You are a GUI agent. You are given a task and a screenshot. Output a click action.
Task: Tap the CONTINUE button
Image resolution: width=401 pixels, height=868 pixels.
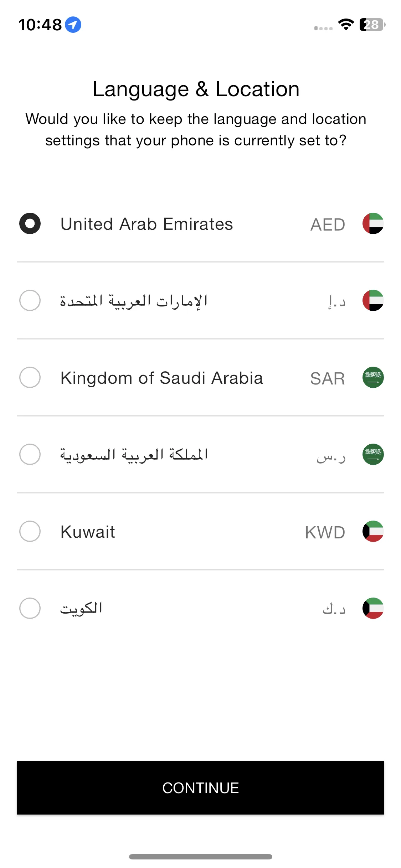click(x=200, y=788)
